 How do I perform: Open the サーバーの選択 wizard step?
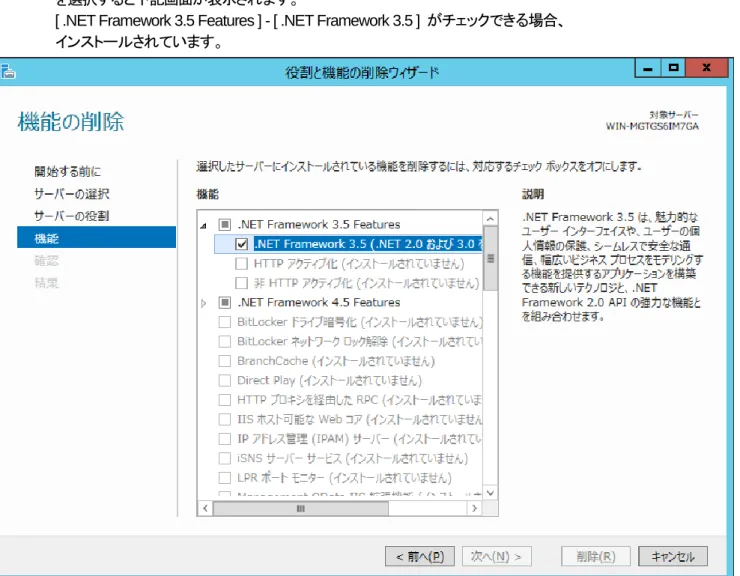coord(71,194)
